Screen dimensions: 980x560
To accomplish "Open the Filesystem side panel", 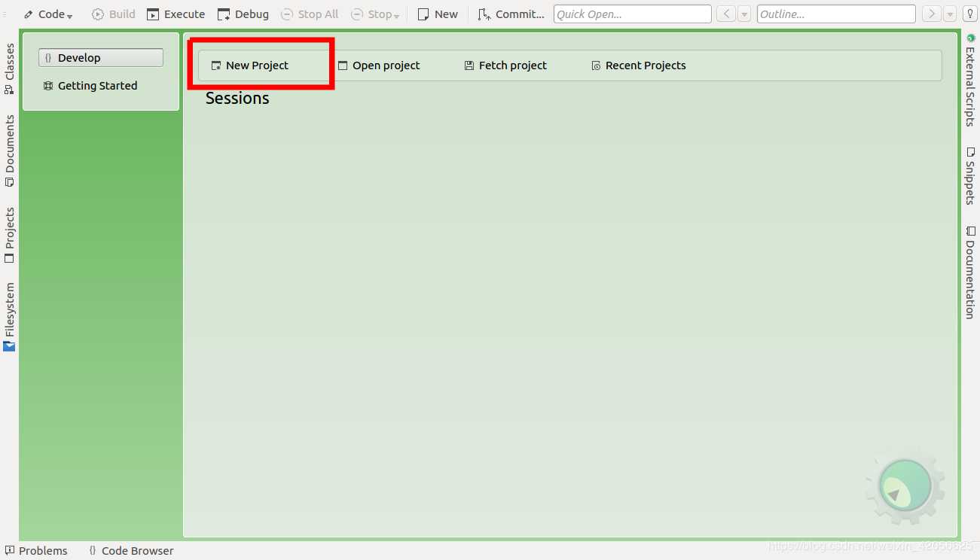I will pos(9,316).
